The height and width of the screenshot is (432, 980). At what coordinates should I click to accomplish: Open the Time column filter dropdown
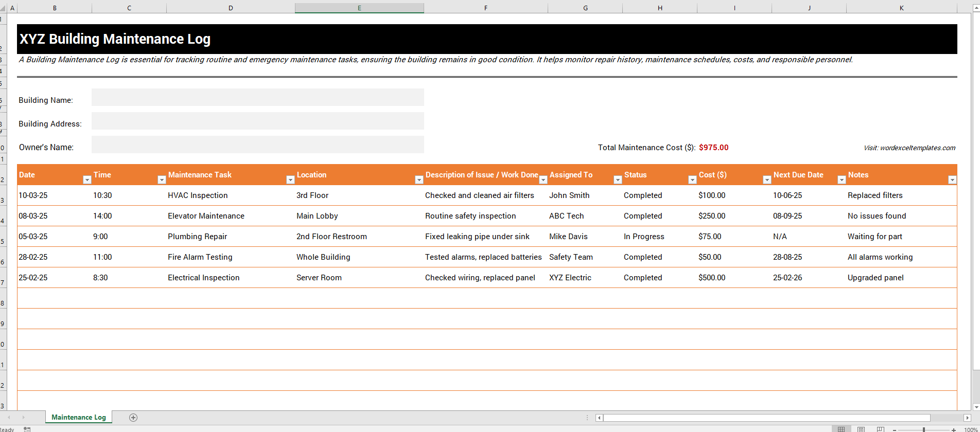point(162,179)
